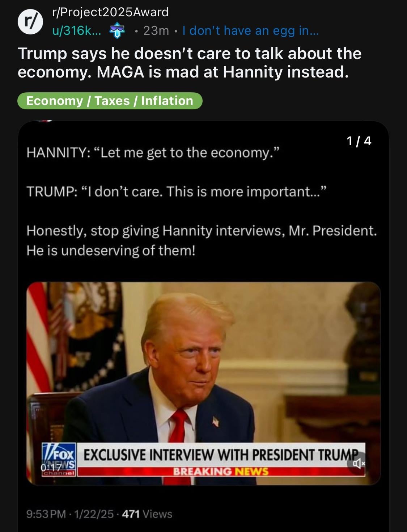
Task: Tap the Exclusive Interview with President Trump banner
Action: (221, 455)
